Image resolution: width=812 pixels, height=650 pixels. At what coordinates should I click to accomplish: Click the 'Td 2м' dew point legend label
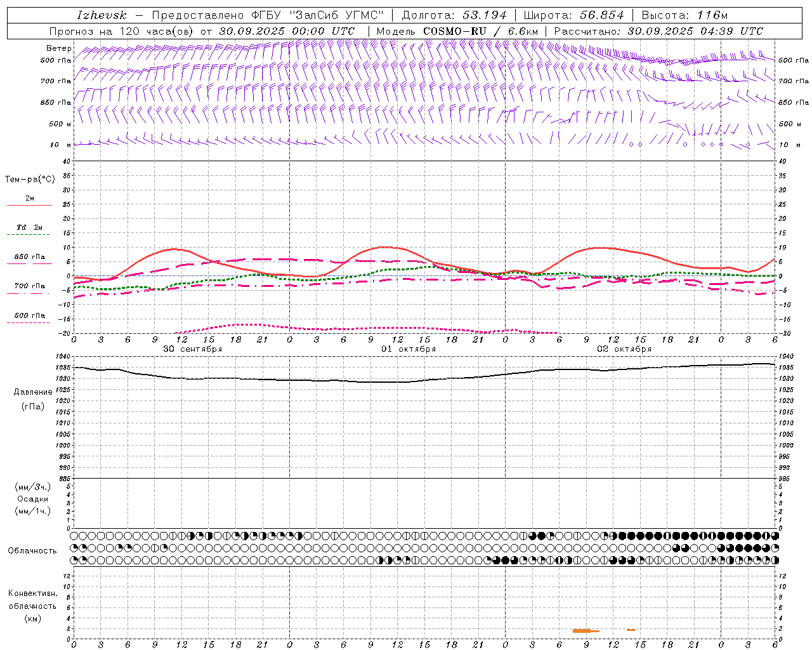(30, 227)
